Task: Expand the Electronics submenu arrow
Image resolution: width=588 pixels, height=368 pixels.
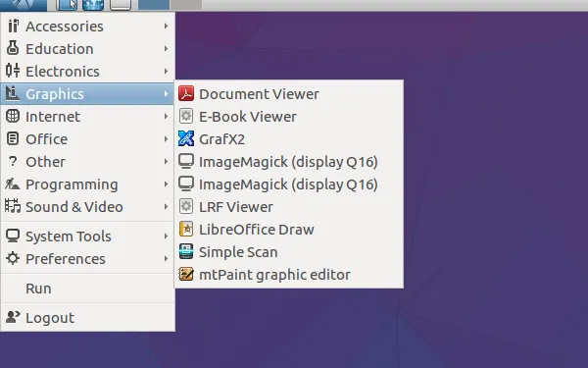Action: pos(166,72)
